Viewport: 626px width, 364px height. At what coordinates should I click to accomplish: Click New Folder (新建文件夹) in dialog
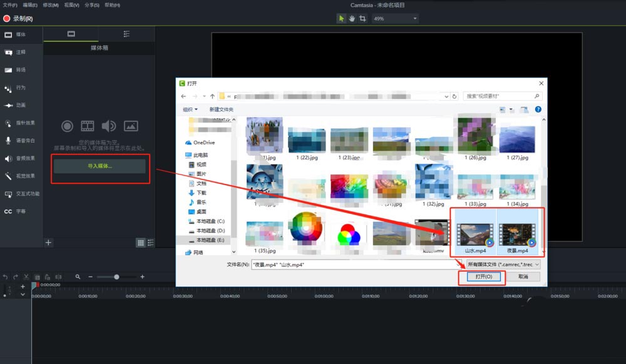tap(221, 109)
